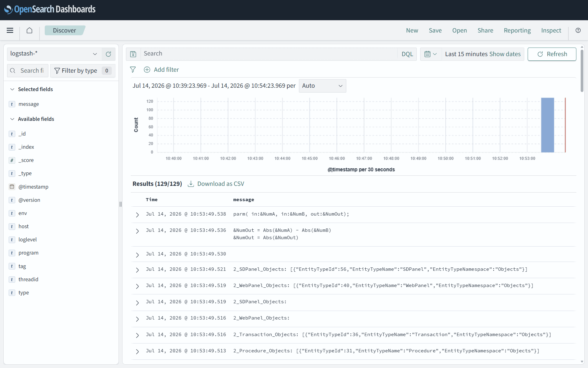
Task: Open the help icon in top bar
Action: coord(578,30)
